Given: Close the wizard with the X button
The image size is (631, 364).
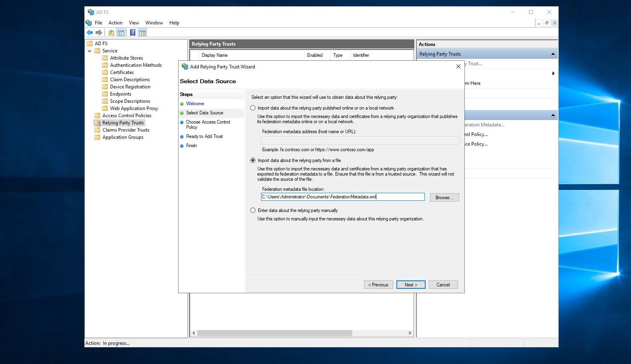Looking at the screenshot, I should pos(458,66).
